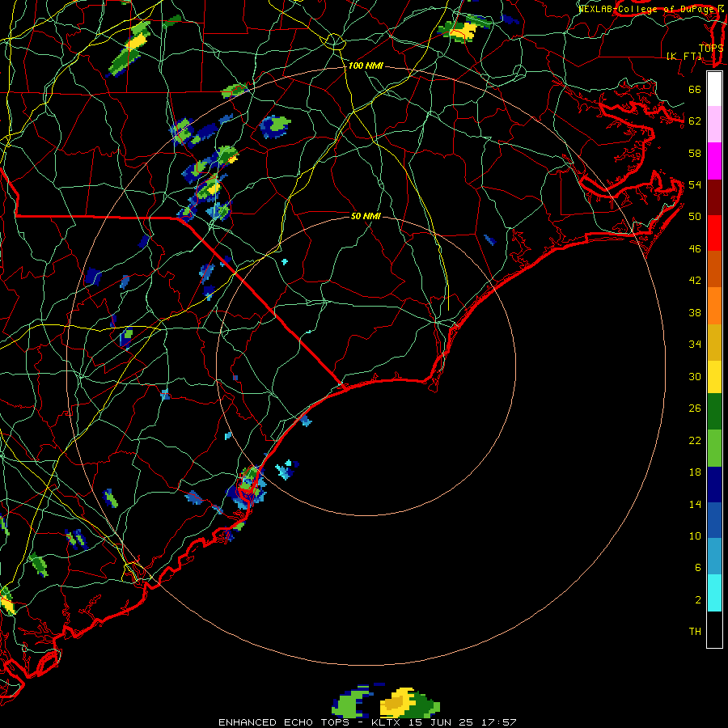Click the legend value "62"

pyautogui.click(x=695, y=121)
